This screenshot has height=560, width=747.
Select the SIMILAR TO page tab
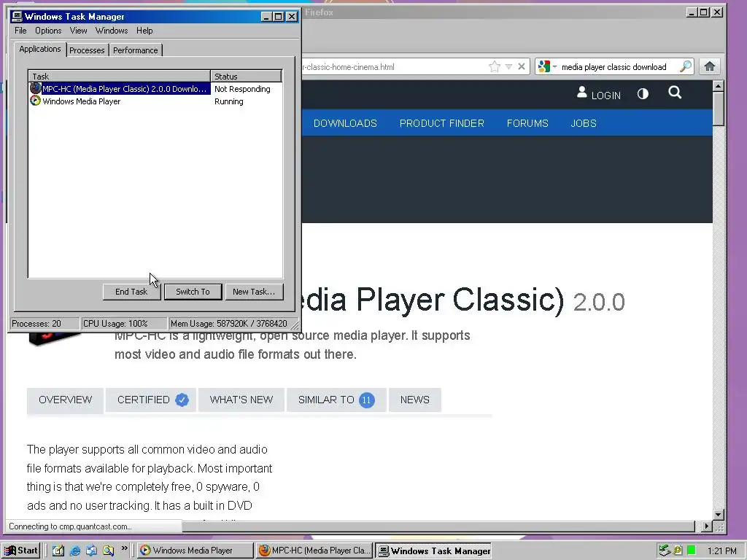pyautogui.click(x=336, y=400)
